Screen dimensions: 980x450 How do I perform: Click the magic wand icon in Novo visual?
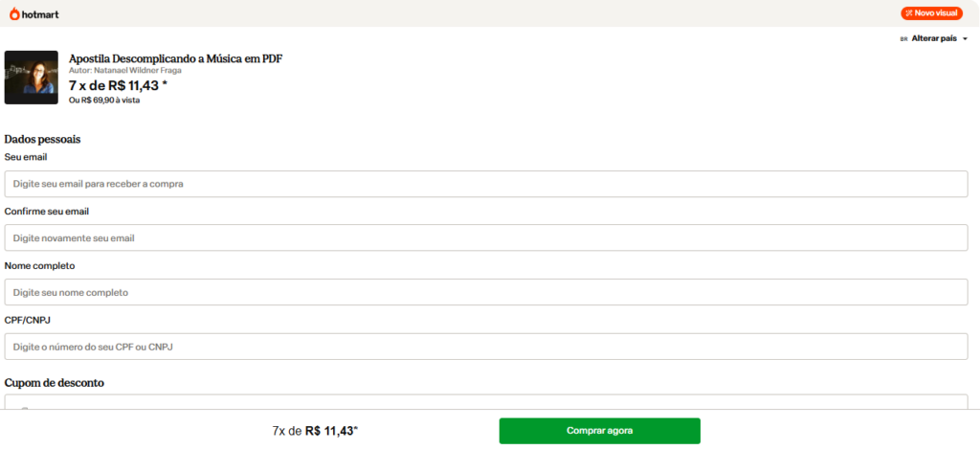[909, 13]
